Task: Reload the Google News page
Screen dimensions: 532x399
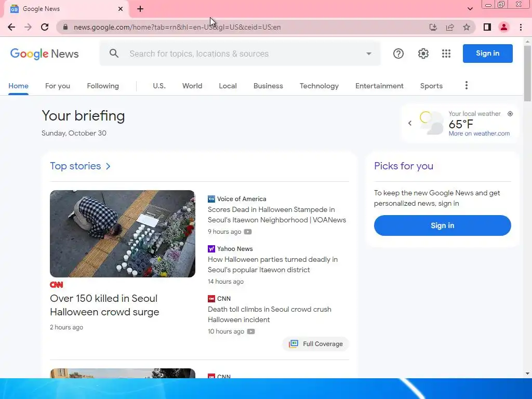Action: click(x=45, y=27)
